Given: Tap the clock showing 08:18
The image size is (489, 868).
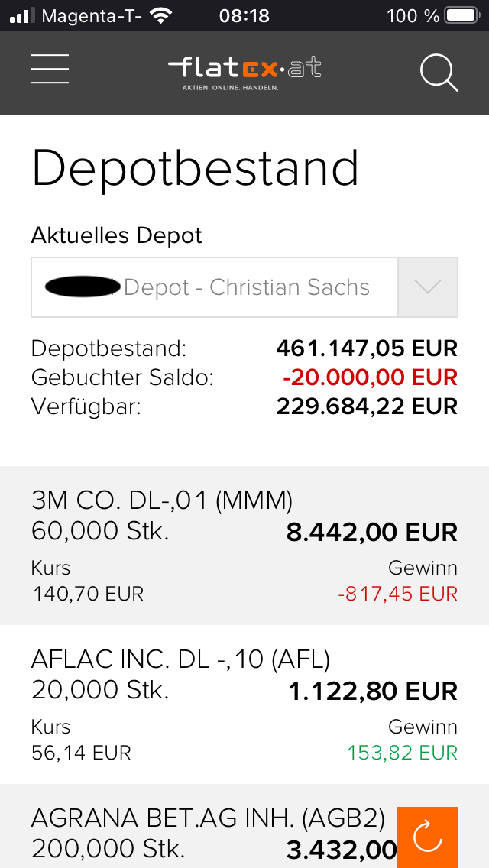Looking at the screenshot, I should [244, 15].
